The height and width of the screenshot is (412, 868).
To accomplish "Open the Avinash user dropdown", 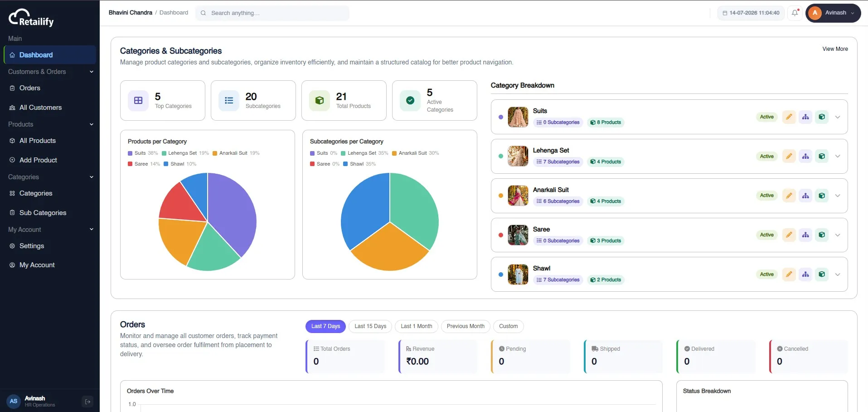I will 833,13.
